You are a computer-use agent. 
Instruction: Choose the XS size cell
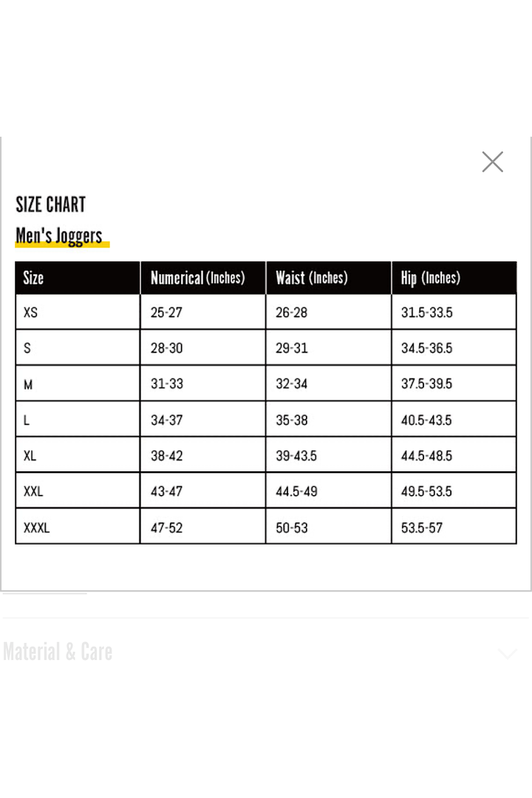pos(30,313)
